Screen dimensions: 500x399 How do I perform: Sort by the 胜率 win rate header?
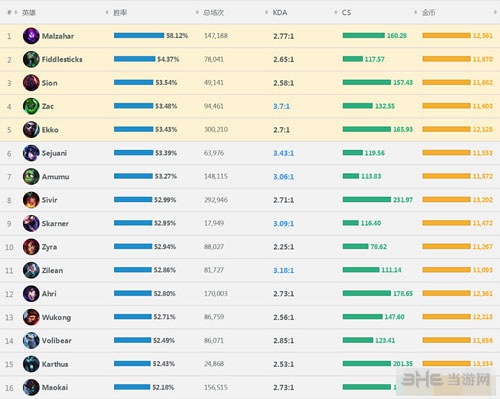click(x=120, y=13)
